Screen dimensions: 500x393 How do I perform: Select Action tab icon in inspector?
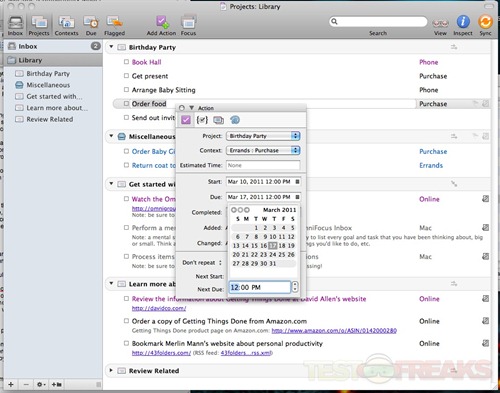point(186,120)
